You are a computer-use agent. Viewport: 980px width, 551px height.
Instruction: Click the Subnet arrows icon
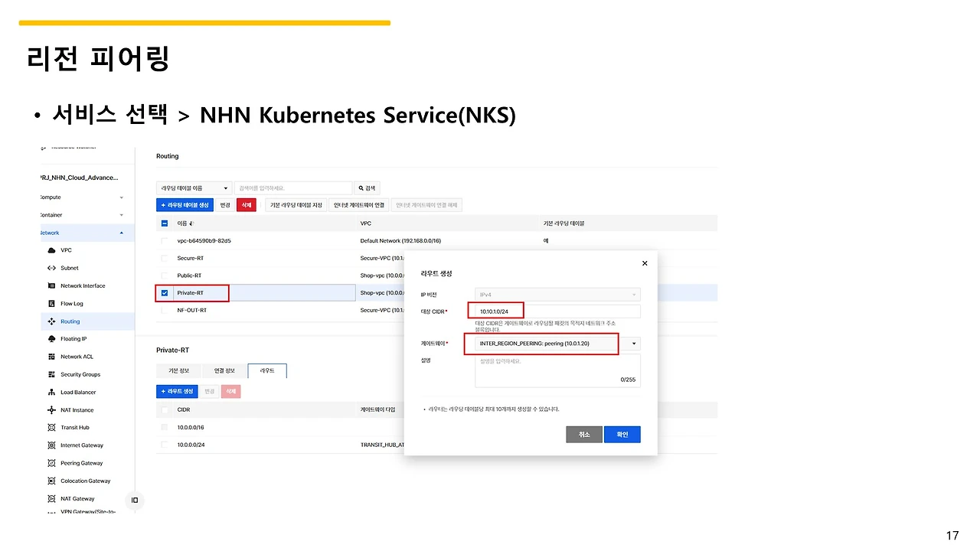(x=52, y=268)
